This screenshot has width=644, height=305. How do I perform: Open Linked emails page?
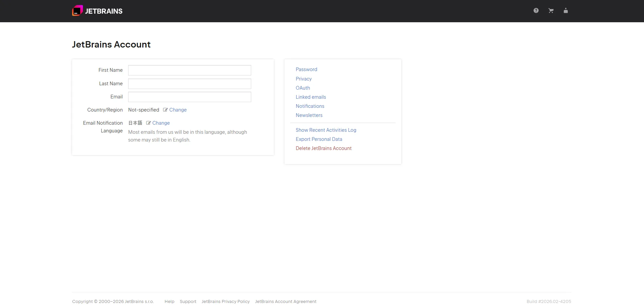[x=311, y=97]
